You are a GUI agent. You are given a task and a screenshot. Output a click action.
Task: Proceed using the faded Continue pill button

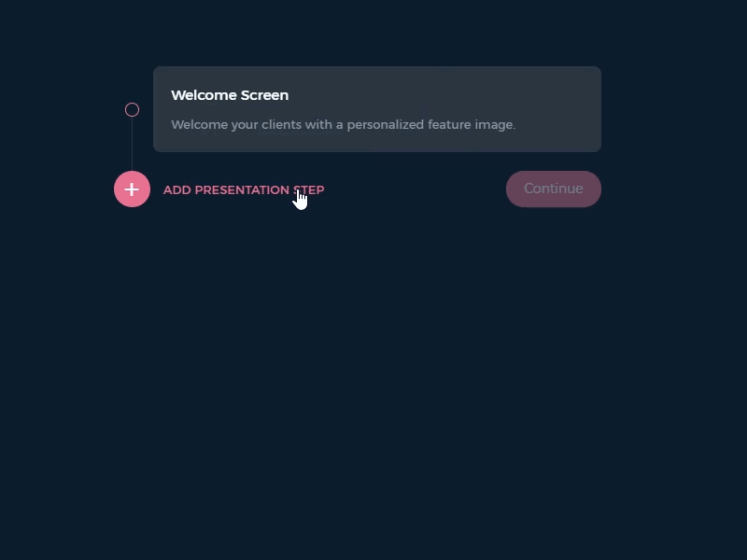pyautogui.click(x=554, y=189)
